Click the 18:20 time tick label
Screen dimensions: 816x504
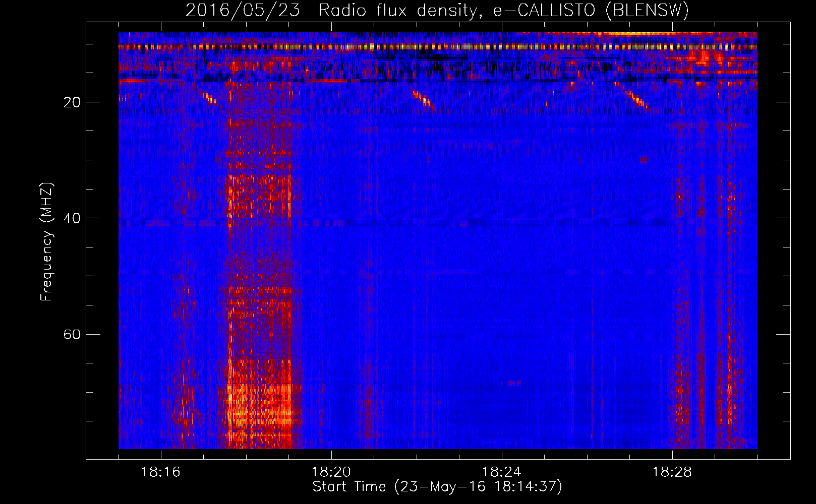tap(331, 472)
